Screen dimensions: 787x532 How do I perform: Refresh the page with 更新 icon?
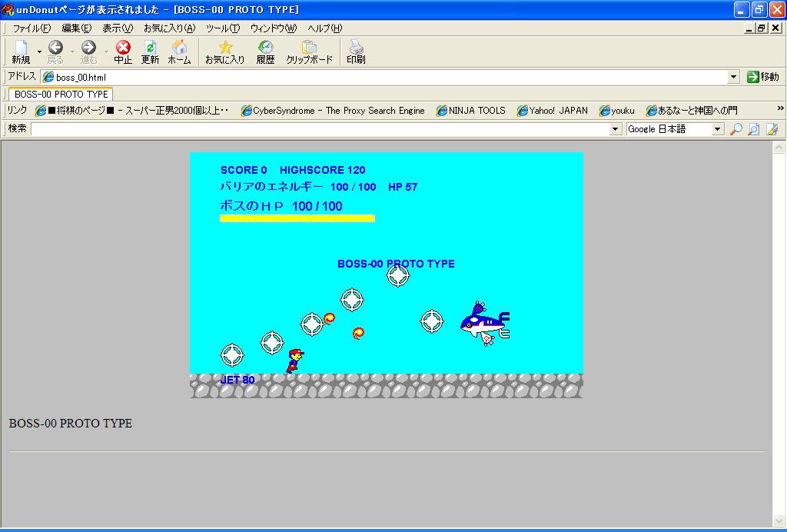point(150,48)
